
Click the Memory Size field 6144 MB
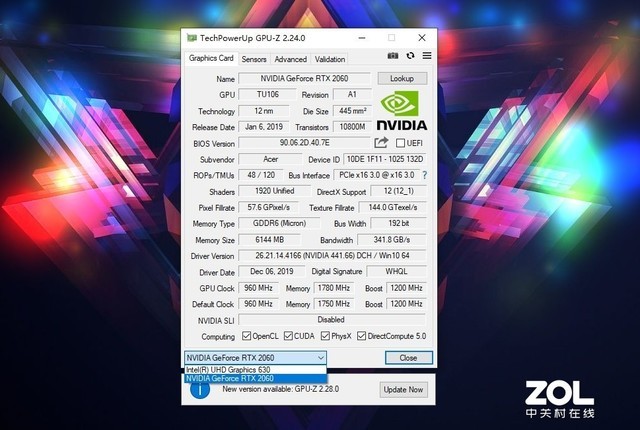pos(269,240)
